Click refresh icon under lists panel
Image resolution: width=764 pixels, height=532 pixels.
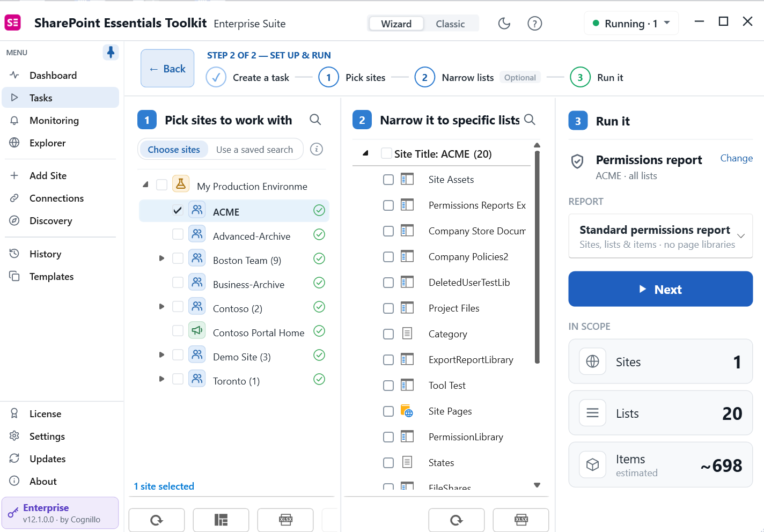coord(457,520)
